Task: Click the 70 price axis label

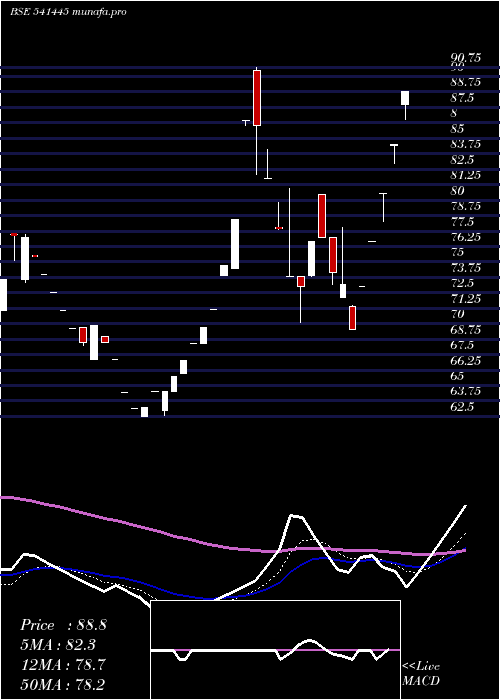Action: tap(458, 314)
